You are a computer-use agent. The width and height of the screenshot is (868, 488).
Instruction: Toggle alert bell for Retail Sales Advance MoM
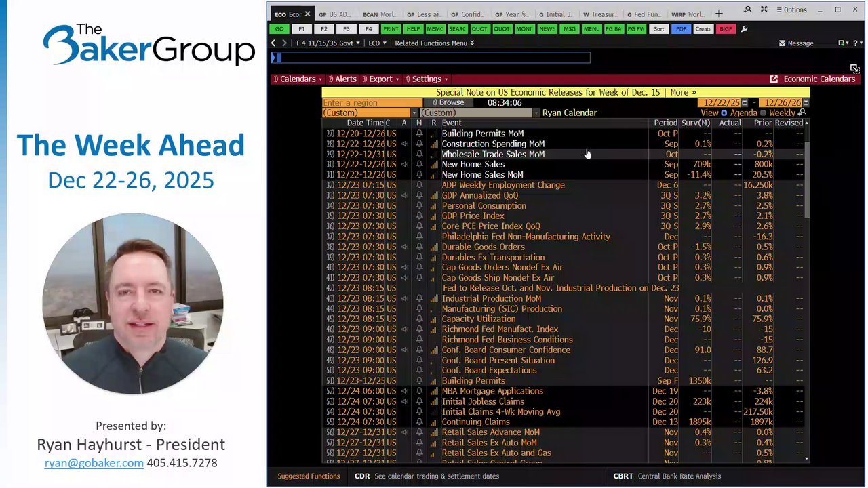click(419, 432)
